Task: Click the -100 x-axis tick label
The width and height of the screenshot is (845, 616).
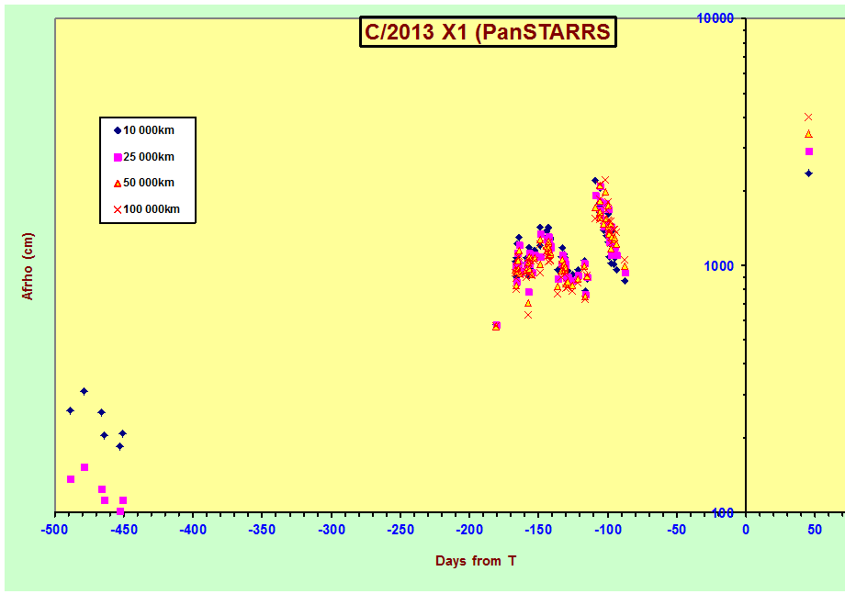Action: pyautogui.click(x=608, y=530)
